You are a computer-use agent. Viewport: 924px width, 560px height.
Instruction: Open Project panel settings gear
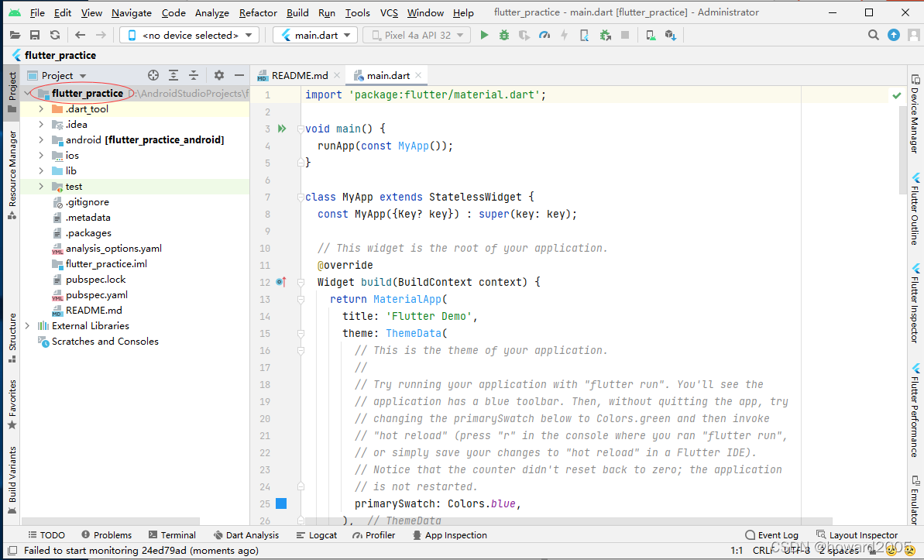click(x=219, y=75)
